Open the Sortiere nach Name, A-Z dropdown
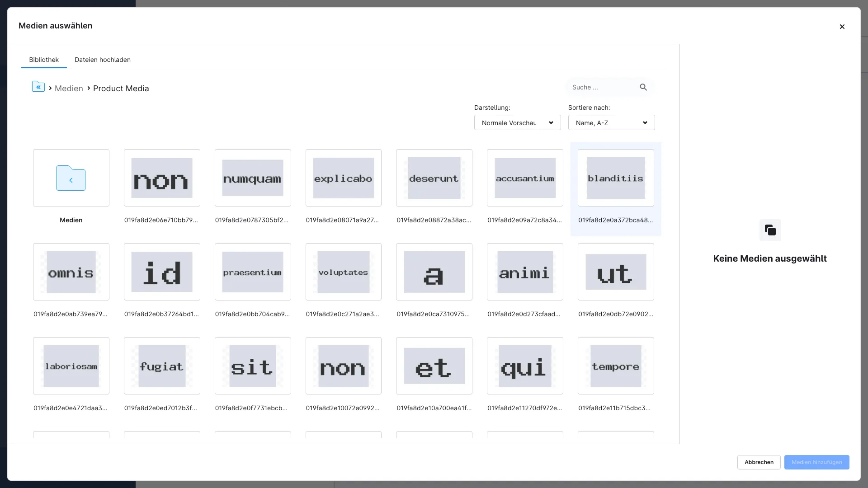The width and height of the screenshot is (868, 488). tap(611, 123)
